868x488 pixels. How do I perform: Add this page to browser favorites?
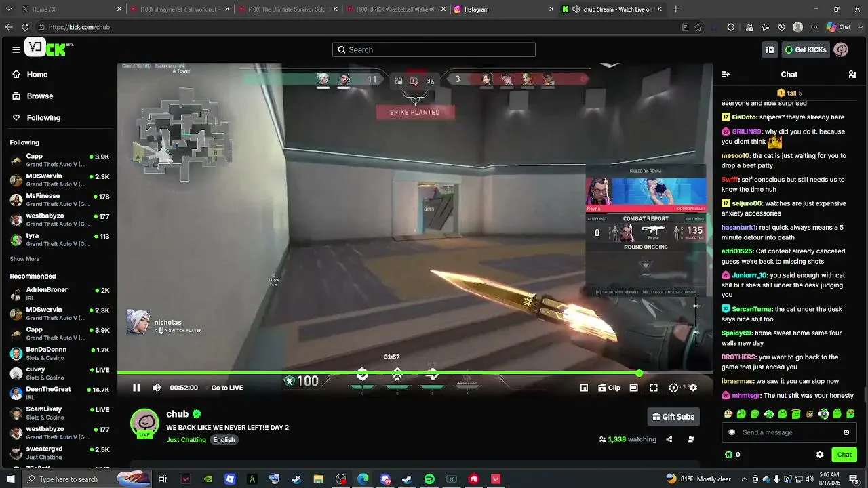point(698,27)
